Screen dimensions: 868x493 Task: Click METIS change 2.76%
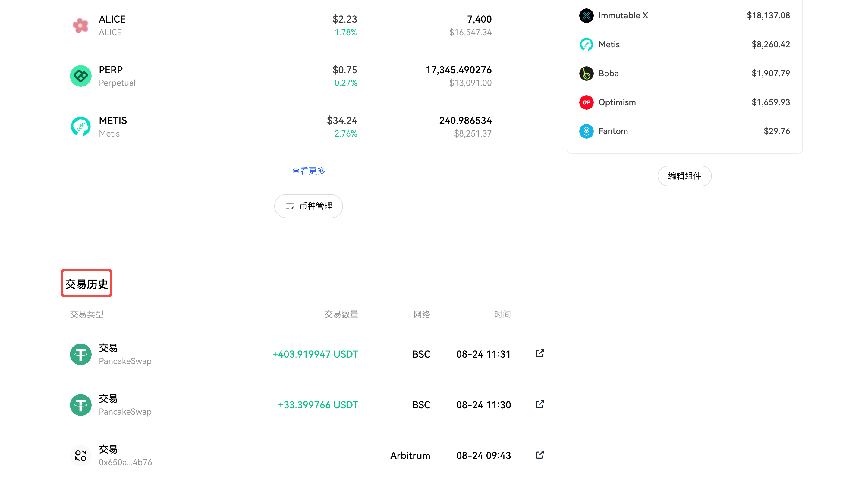[x=346, y=134]
